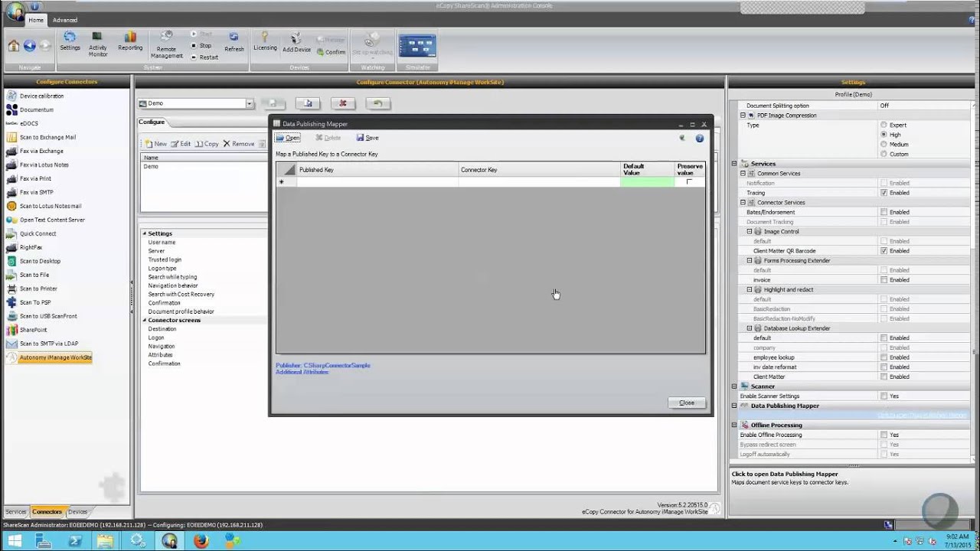Viewport: 980px width, 551px height.
Task: Select the Documentum connector
Action: [36, 109]
